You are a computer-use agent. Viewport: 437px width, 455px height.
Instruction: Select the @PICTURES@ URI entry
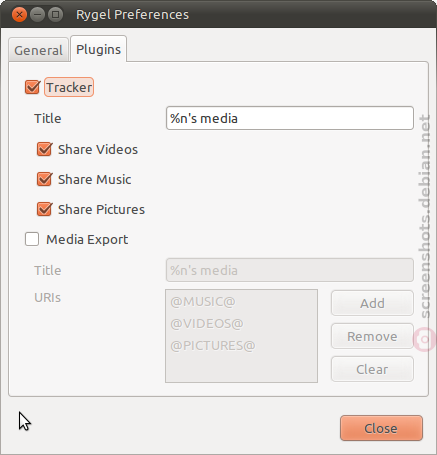[213, 346]
